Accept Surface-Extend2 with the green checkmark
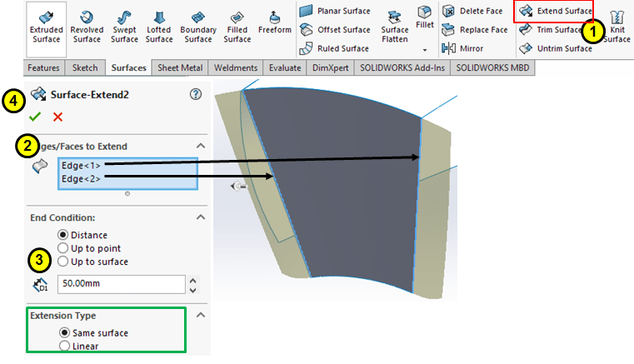Image resolution: width=634 pixels, height=364 pixels. tap(35, 117)
